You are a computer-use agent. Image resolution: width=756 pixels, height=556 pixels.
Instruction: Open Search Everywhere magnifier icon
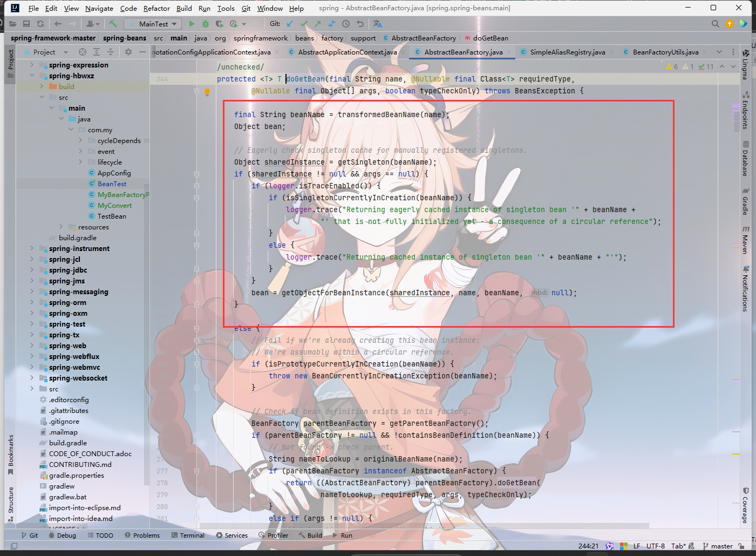tap(716, 24)
